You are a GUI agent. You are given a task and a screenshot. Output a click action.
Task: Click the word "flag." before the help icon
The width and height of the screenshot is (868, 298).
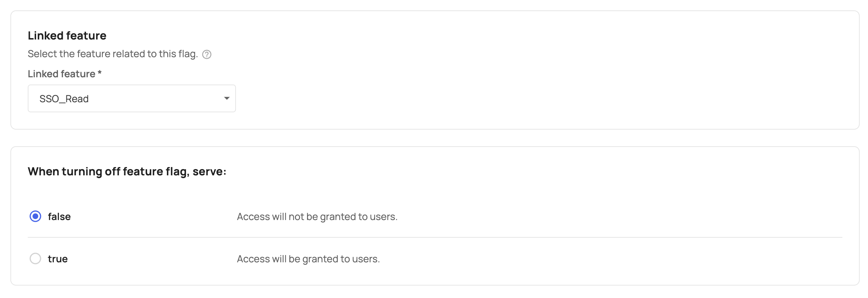188,54
